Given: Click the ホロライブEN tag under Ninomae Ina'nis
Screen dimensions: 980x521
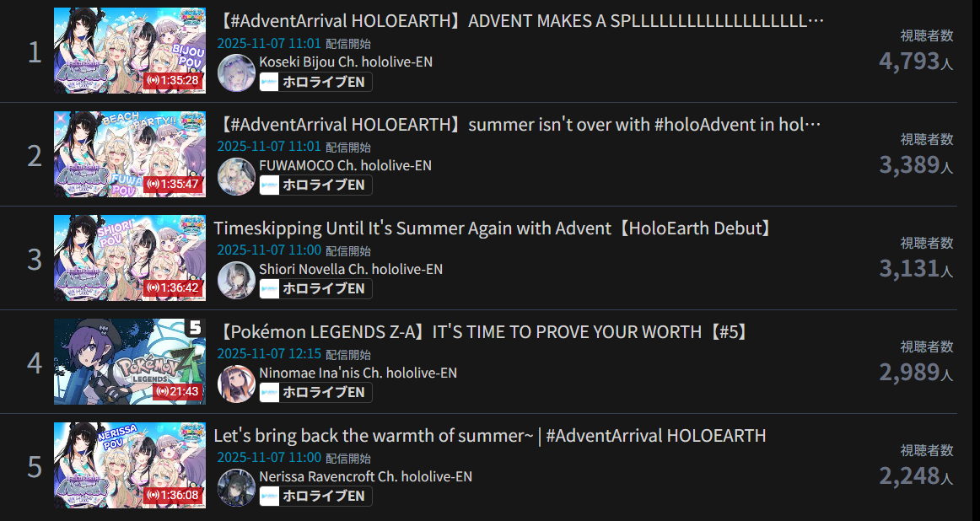Looking at the screenshot, I should (x=315, y=393).
